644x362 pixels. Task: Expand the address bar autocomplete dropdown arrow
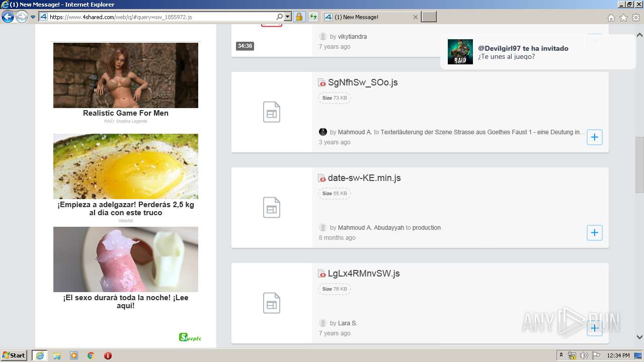point(288,17)
